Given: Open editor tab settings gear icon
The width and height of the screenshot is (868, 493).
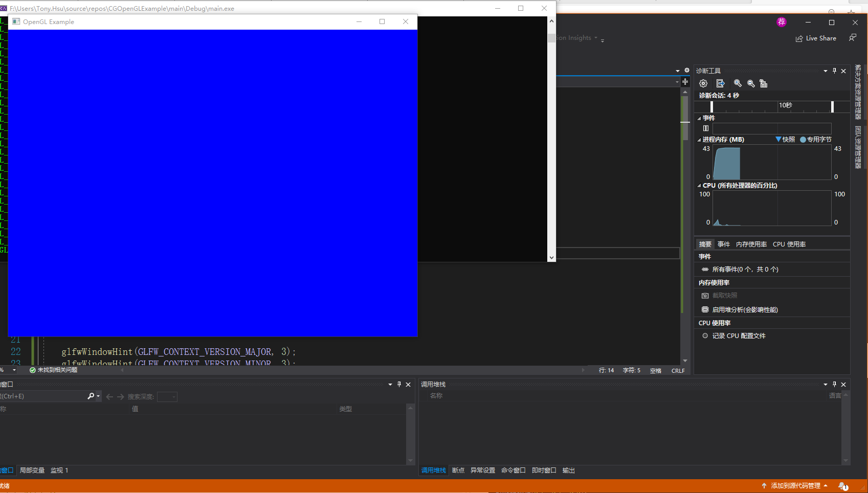Looking at the screenshot, I should 686,71.
